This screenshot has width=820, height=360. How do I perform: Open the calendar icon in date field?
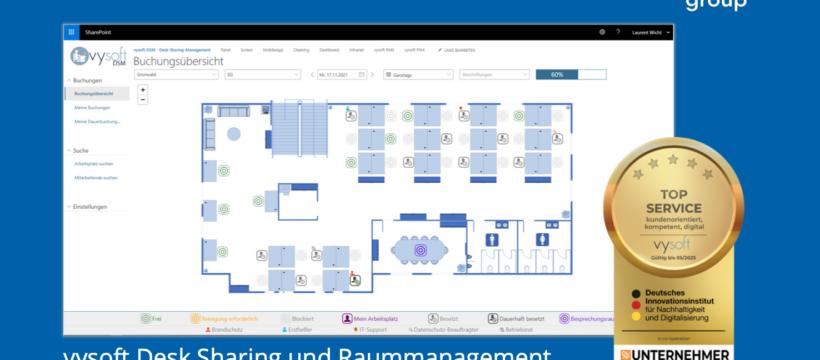point(361,75)
